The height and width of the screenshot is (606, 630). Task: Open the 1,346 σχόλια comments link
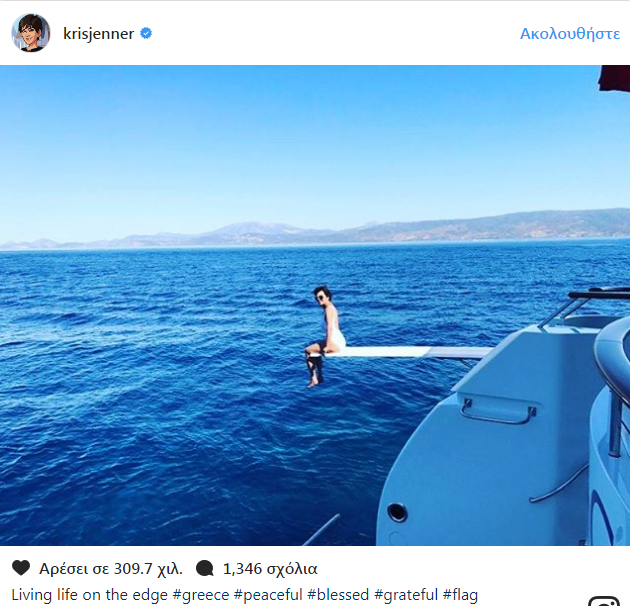coord(270,569)
